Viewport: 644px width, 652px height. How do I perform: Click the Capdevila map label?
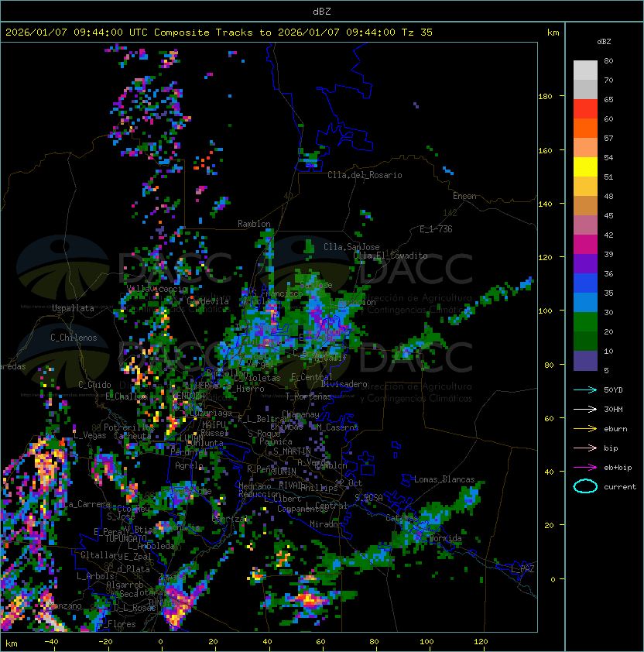pos(208,301)
